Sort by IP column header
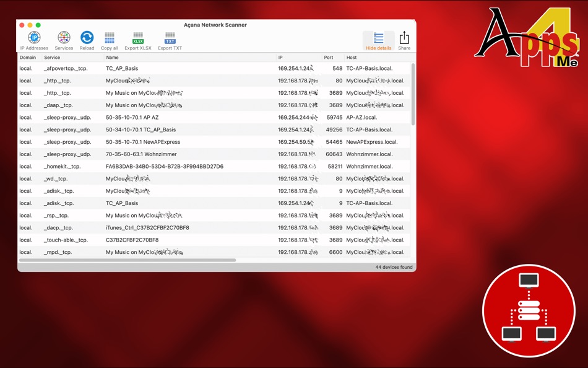The image size is (588, 368). pyautogui.click(x=280, y=58)
